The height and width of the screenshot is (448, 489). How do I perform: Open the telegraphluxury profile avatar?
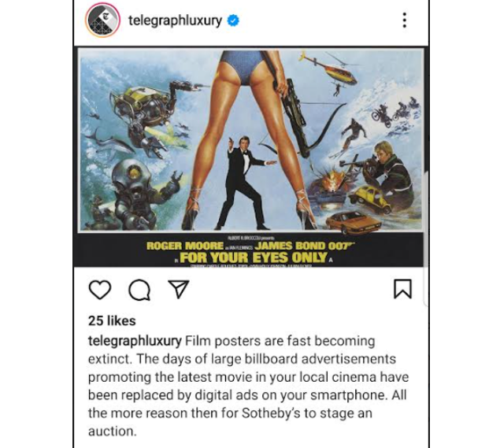(x=102, y=20)
